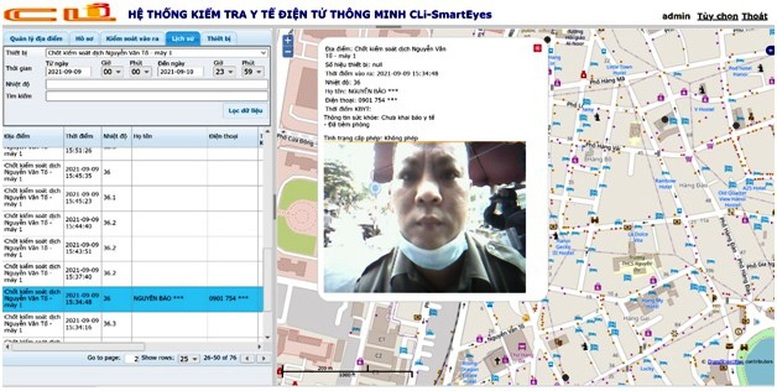Open the end hour 23 dropdown

pyautogui.click(x=224, y=72)
